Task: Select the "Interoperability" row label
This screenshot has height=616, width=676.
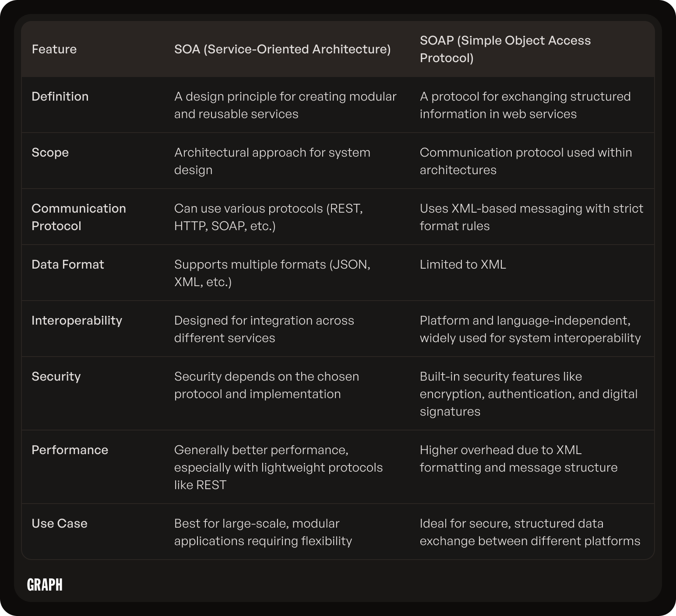Action: click(x=77, y=321)
